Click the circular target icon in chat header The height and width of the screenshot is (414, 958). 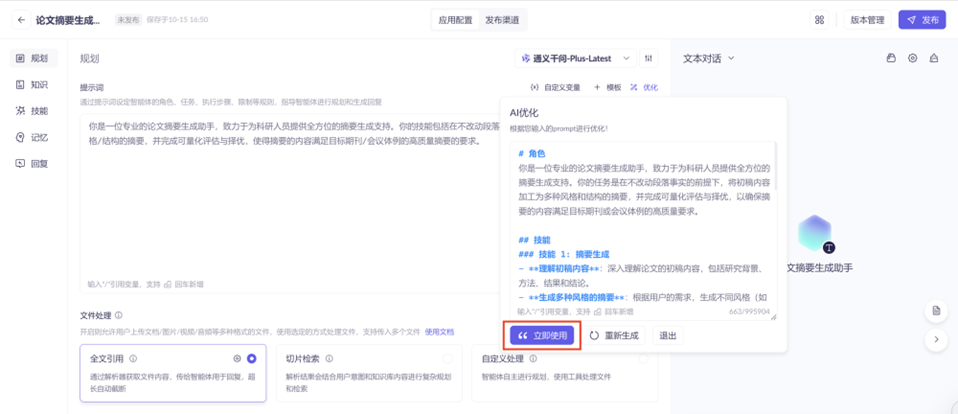(912, 59)
